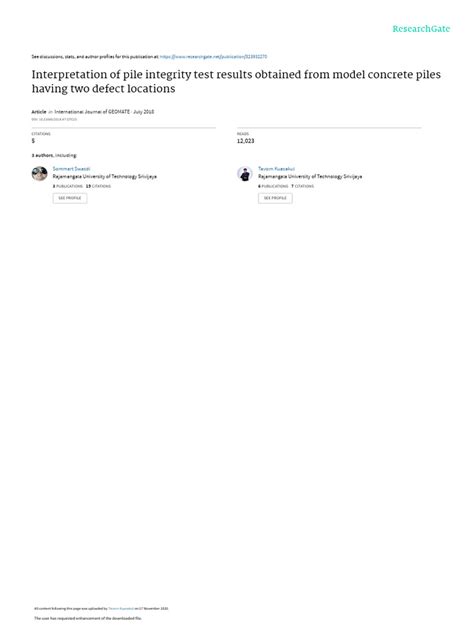Click second author's 7 citations stat
The height and width of the screenshot is (632, 474).
(302, 186)
